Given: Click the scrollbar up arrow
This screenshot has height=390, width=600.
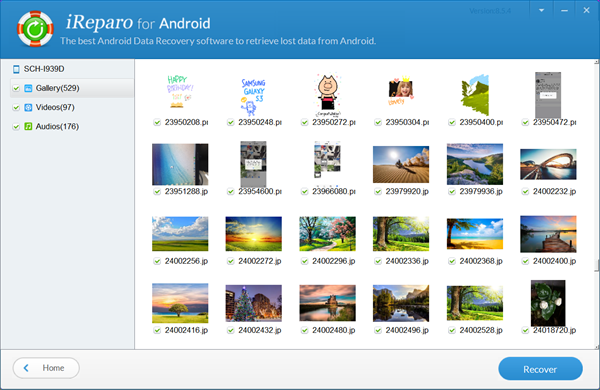Looking at the screenshot, I should click(597, 62).
